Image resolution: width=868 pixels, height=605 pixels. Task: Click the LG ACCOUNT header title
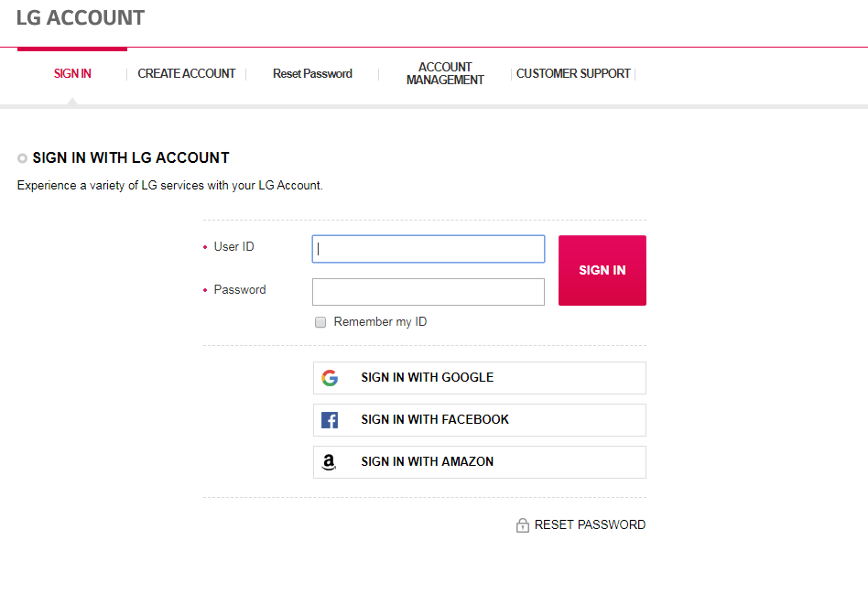tap(81, 17)
